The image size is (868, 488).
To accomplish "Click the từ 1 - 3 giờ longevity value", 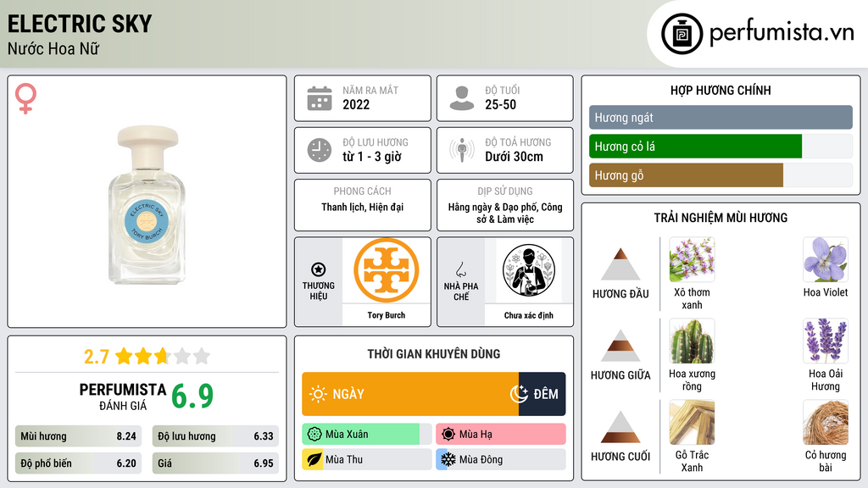I will pos(372,157).
